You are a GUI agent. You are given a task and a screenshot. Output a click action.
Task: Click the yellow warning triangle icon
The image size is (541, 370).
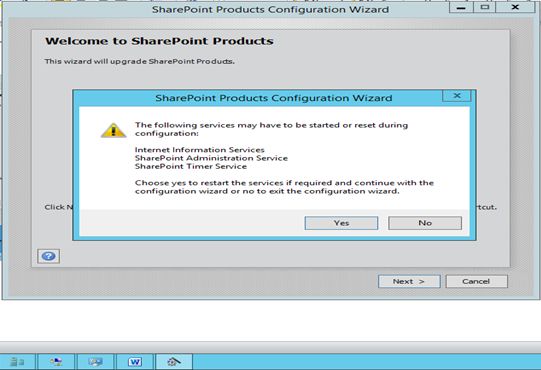(x=113, y=130)
